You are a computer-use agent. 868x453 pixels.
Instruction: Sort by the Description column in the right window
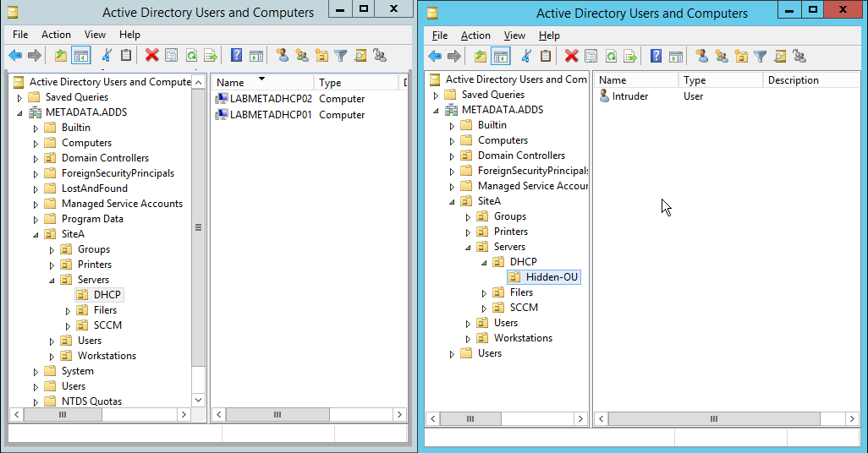pos(811,80)
